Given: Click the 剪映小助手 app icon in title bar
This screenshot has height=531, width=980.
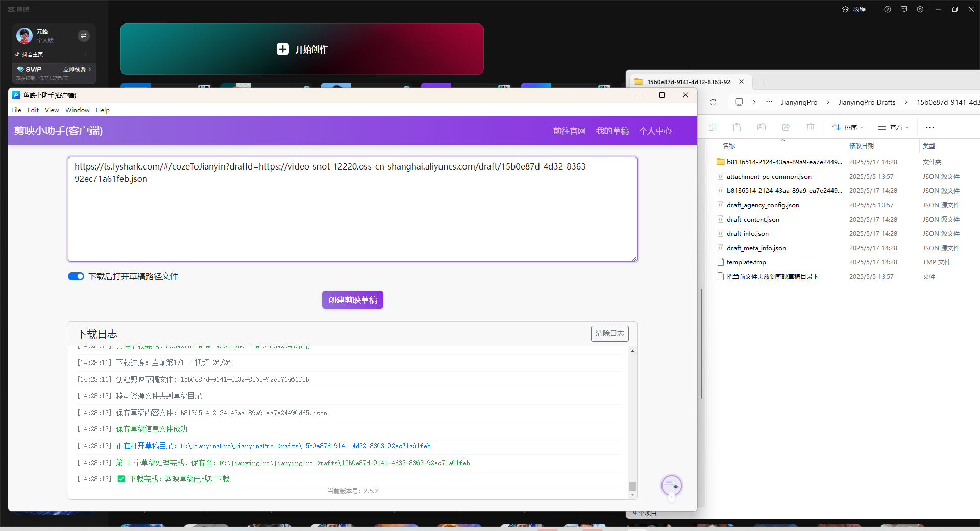Looking at the screenshot, I should coord(16,95).
